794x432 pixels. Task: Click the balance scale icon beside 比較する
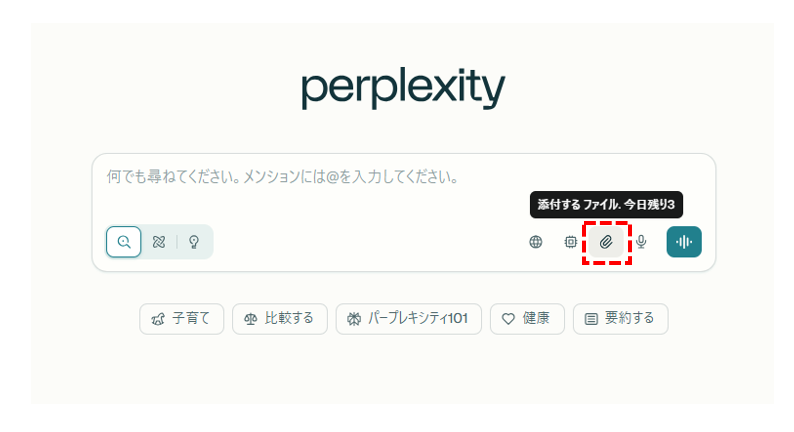[x=250, y=319]
